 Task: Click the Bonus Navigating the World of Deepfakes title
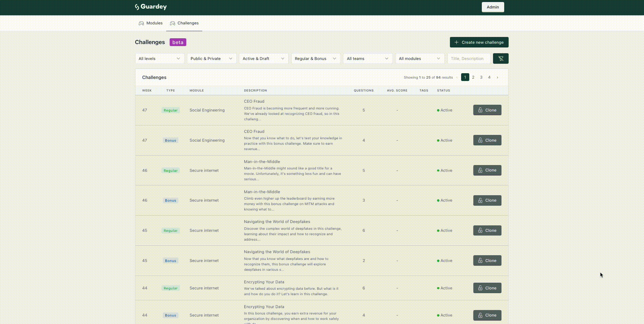coord(277,252)
